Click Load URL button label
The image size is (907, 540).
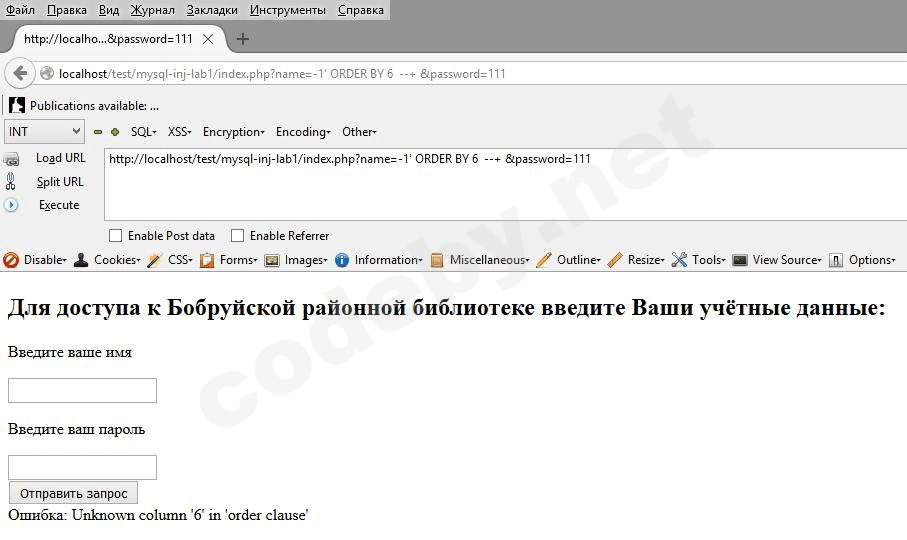(x=60, y=158)
